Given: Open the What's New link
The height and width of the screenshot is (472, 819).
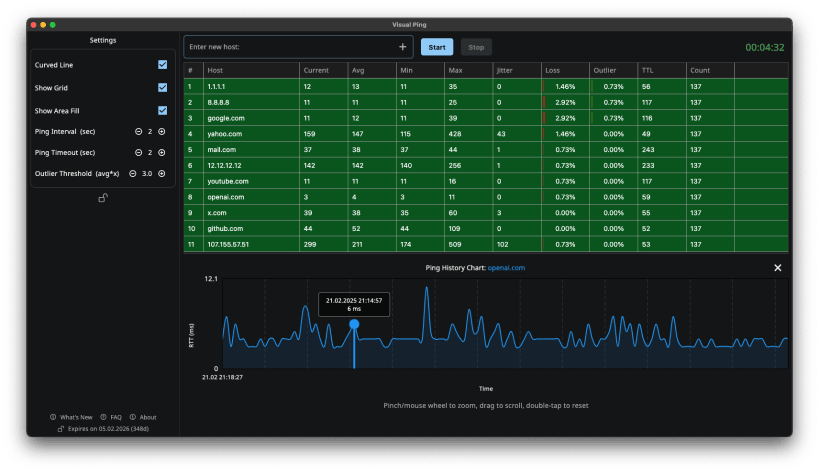Looking at the screenshot, I should (x=76, y=417).
